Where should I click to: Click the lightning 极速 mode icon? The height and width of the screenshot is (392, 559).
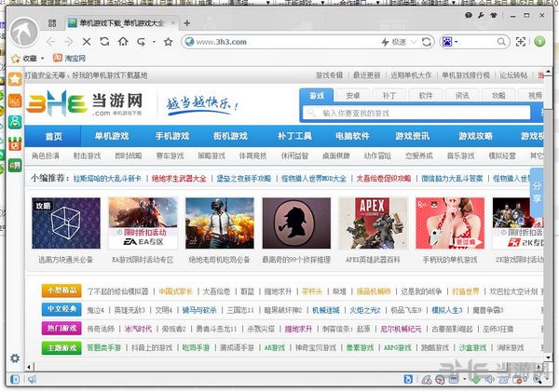[x=385, y=42]
